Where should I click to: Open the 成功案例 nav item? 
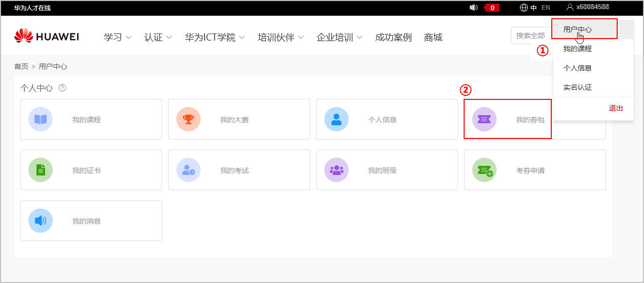pyautogui.click(x=393, y=37)
